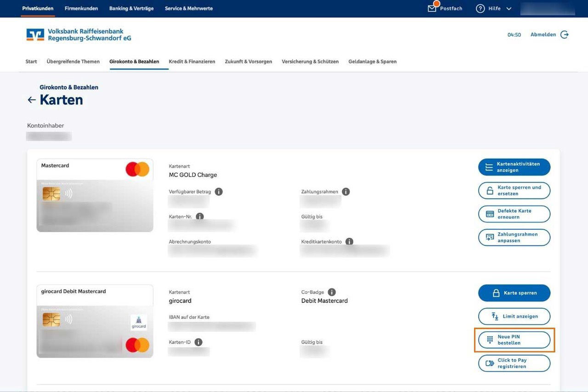Open the info icon next to Zahlungsrahmen
This screenshot has height=392, width=588.
(346, 191)
